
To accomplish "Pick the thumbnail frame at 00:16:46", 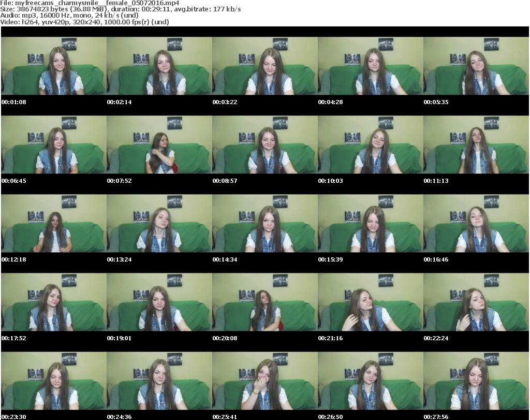I will (x=476, y=224).
